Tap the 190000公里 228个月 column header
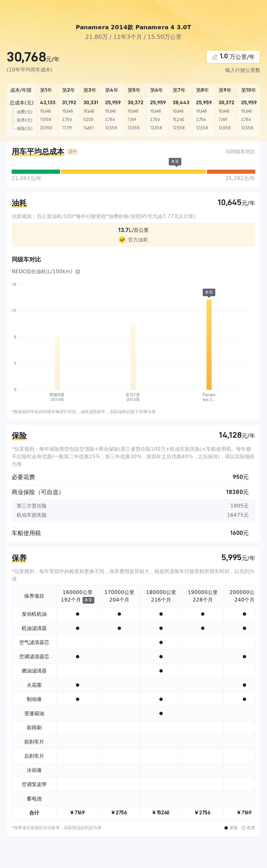 coord(203,596)
